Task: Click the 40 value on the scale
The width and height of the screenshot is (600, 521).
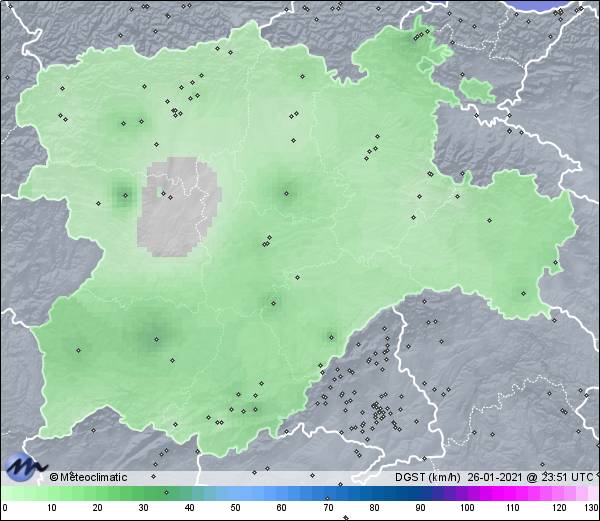Action: tap(189, 508)
